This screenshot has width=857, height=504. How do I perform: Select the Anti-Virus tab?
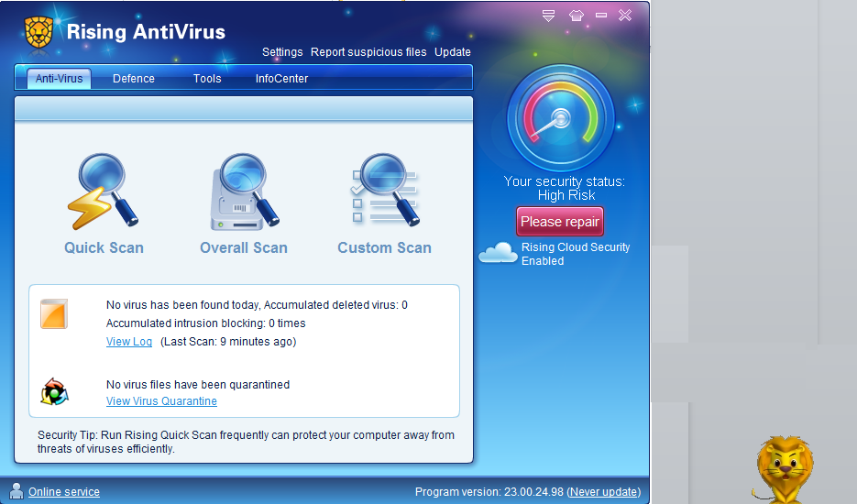(59, 79)
